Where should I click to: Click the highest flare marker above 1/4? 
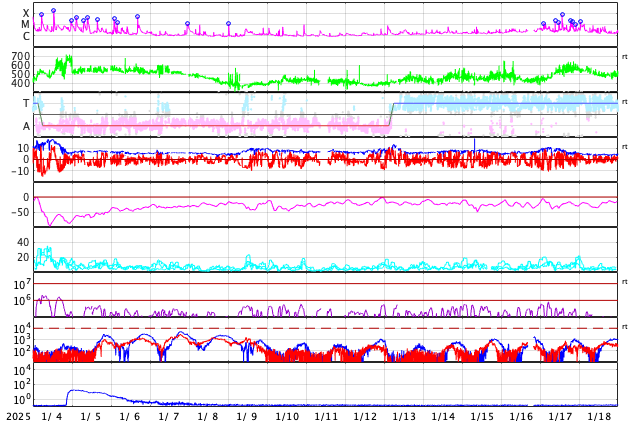[x=53, y=11]
